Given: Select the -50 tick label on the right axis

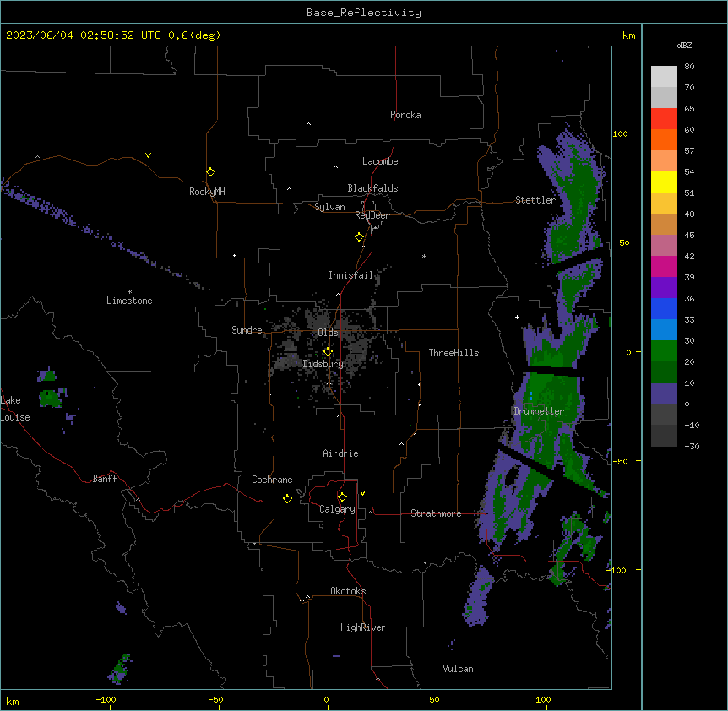Looking at the screenshot, I should click(x=620, y=461).
